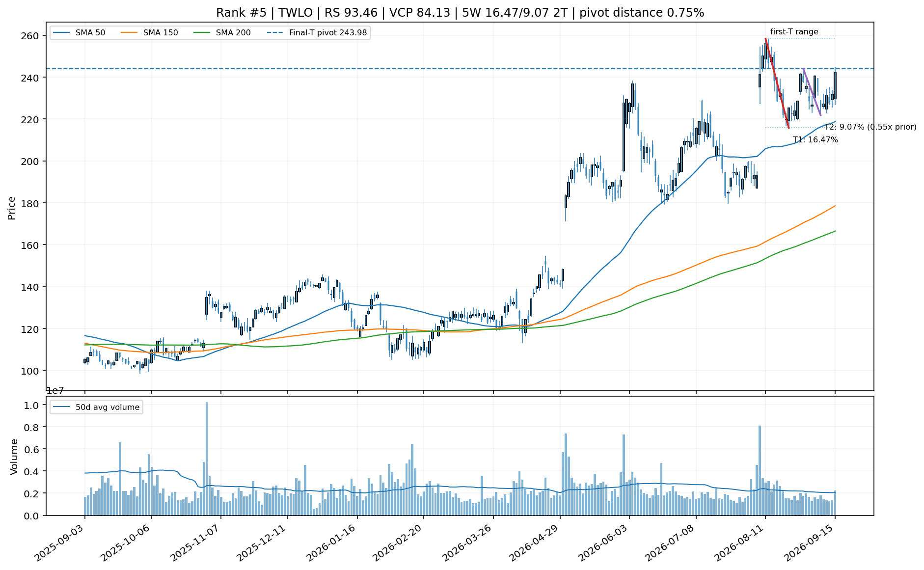Click the red first-T contraction trendline
Screen dimensions: 924x570
click(x=777, y=83)
